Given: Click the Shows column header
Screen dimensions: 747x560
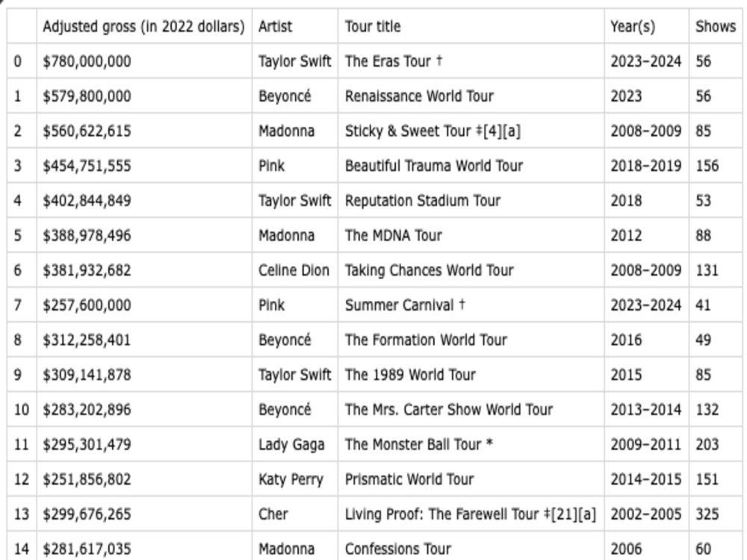Looking at the screenshot, I should click(716, 26).
